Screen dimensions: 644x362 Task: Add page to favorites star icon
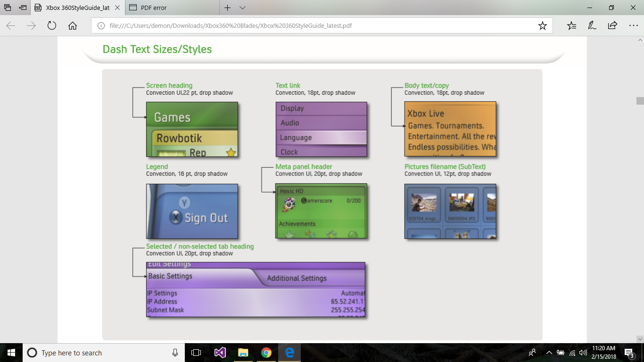pos(543,26)
